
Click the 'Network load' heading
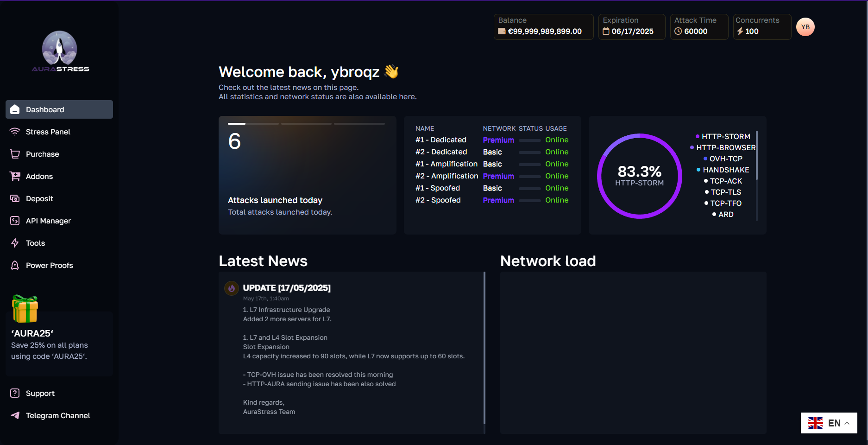pyautogui.click(x=548, y=261)
